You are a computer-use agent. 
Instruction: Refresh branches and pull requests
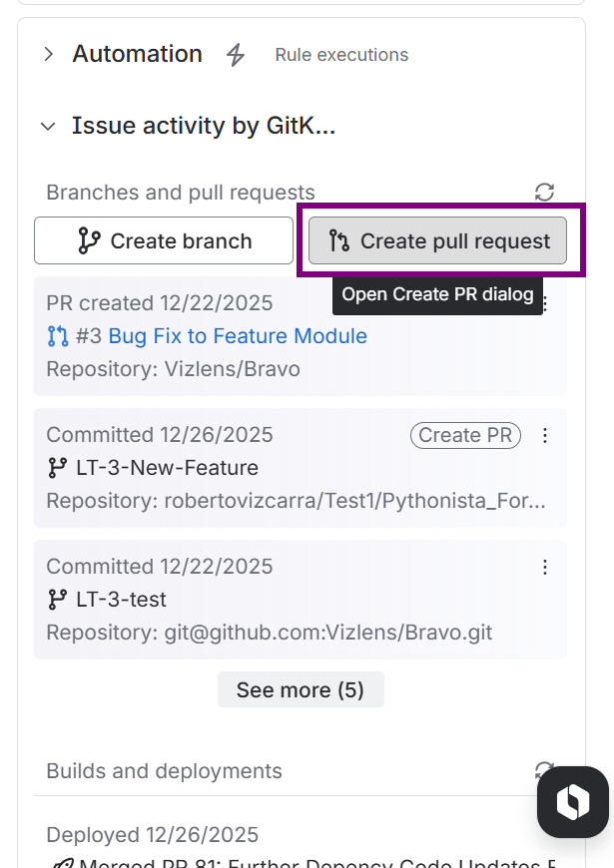(544, 193)
